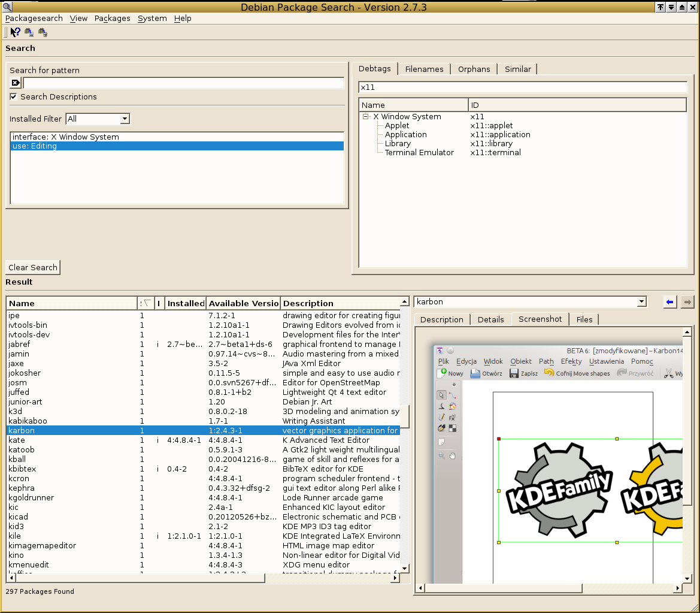
Task: Switch to the Debtags tab
Action: pyautogui.click(x=375, y=68)
